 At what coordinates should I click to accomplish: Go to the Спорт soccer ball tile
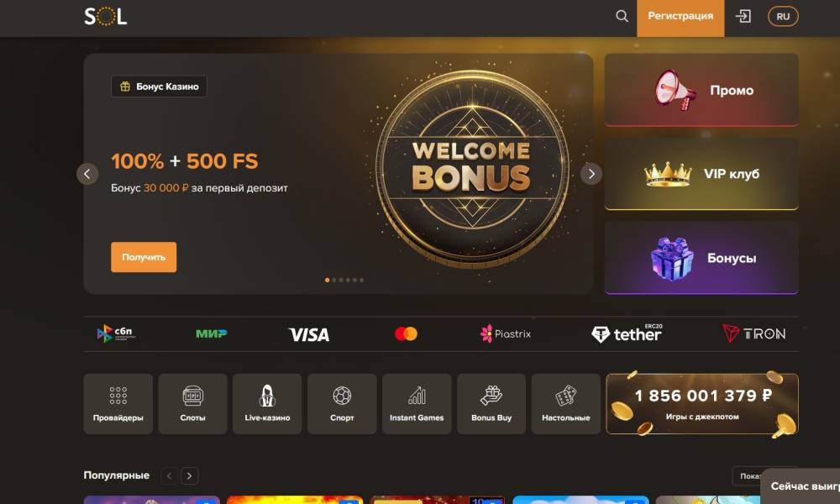342,404
